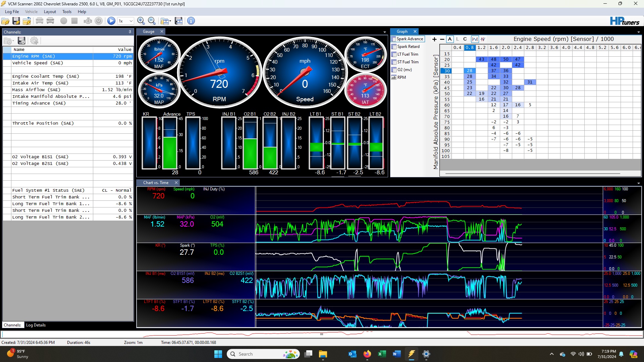The width and height of the screenshot is (644, 362).
Task: Open the Tools menu
Action: pos(67,12)
